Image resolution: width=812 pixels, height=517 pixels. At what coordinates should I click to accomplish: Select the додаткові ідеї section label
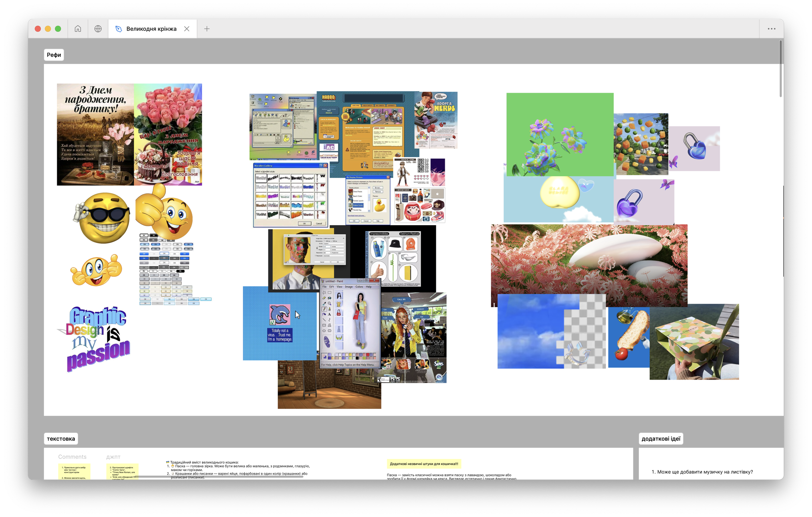pos(661,439)
